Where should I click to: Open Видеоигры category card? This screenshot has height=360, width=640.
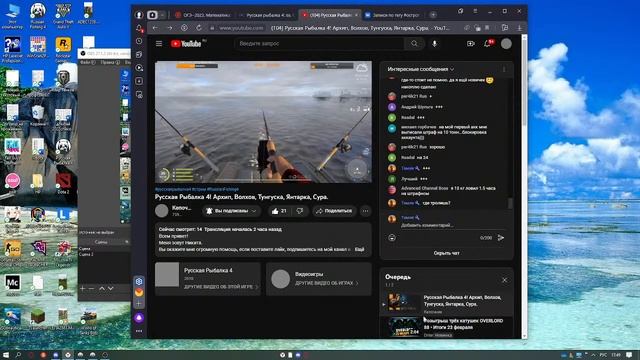coord(319,279)
